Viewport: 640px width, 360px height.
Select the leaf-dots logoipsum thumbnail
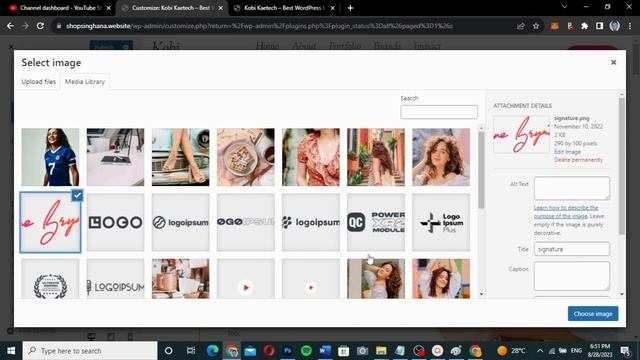[x=311, y=222]
